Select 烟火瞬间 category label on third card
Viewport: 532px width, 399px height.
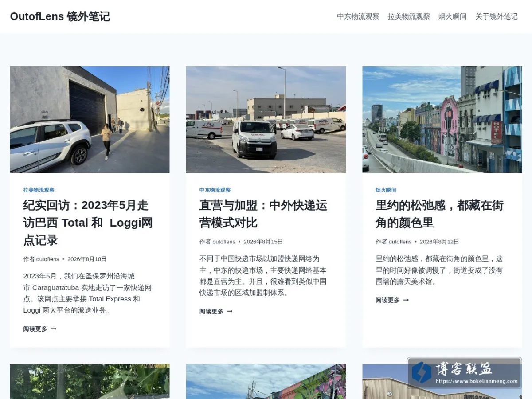click(386, 190)
